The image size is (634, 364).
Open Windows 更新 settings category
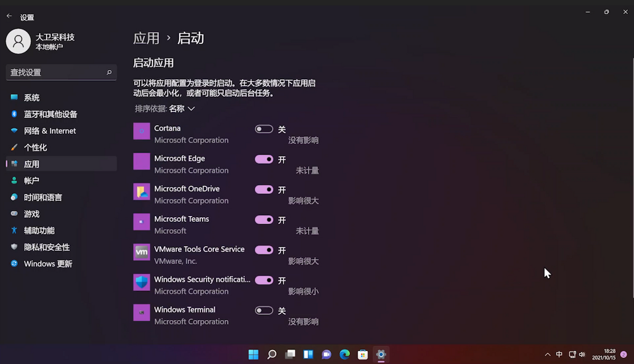[61, 264]
